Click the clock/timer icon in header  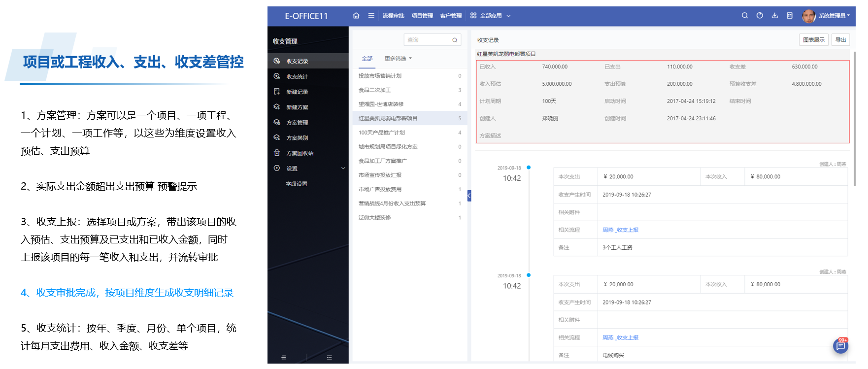(x=760, y=16)
